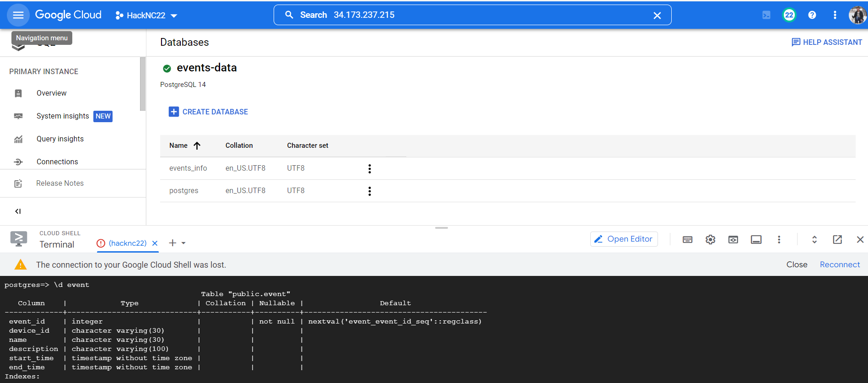Open Cloud Shell more options menu
The image size is (868, 383).
pos(779,239)
